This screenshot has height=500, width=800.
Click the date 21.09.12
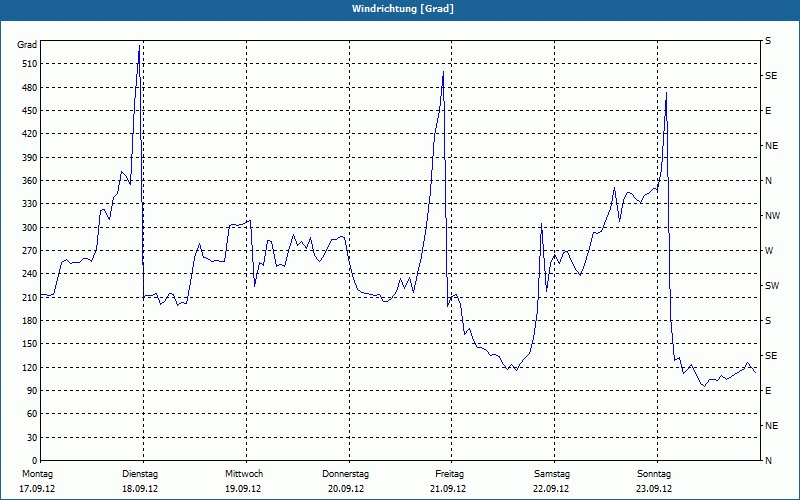tap(448, 489)
